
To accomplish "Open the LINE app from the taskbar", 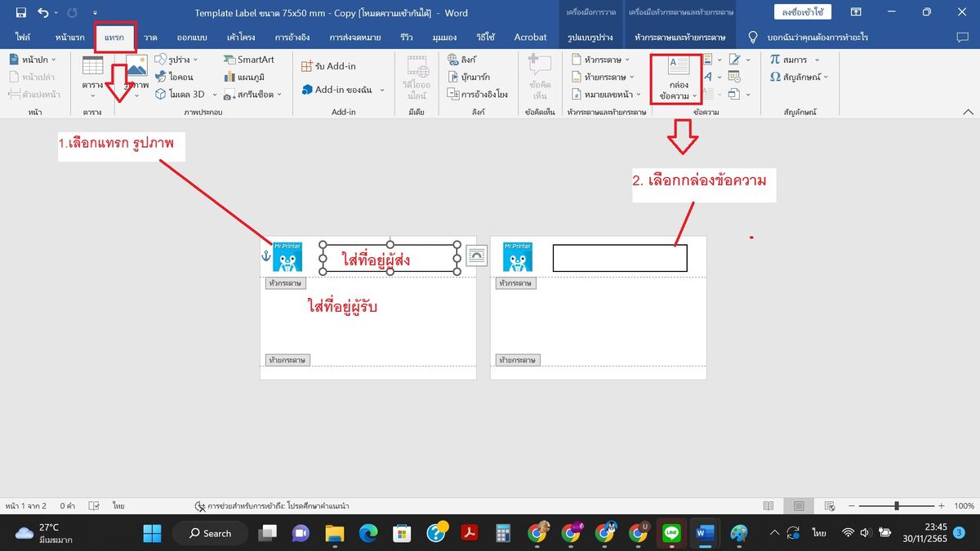I will click(x=671, y=533).
